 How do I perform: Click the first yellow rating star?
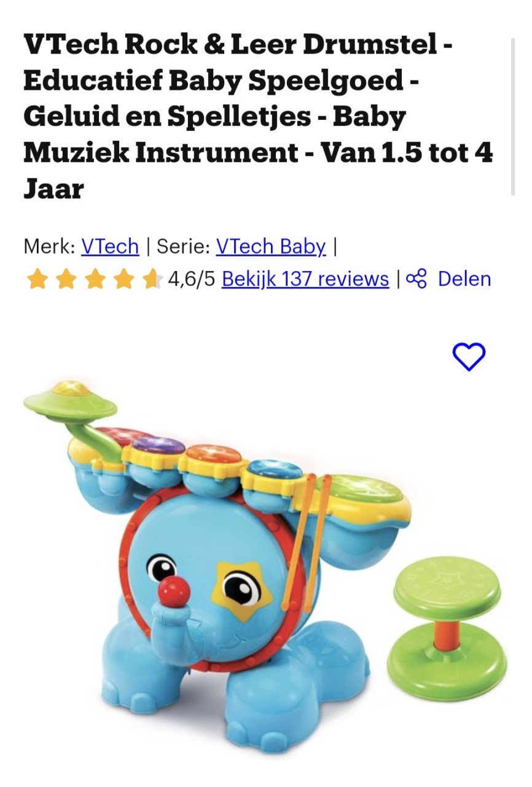[x=37, y=279]
